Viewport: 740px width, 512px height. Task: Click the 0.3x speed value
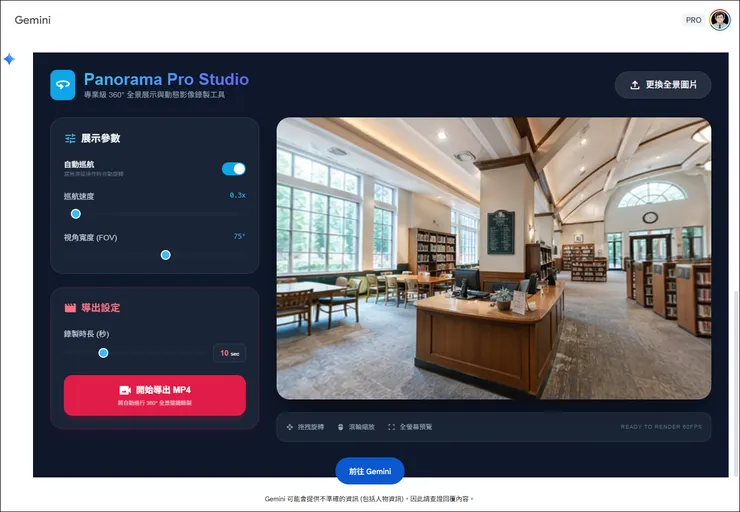tap(237, 195)
